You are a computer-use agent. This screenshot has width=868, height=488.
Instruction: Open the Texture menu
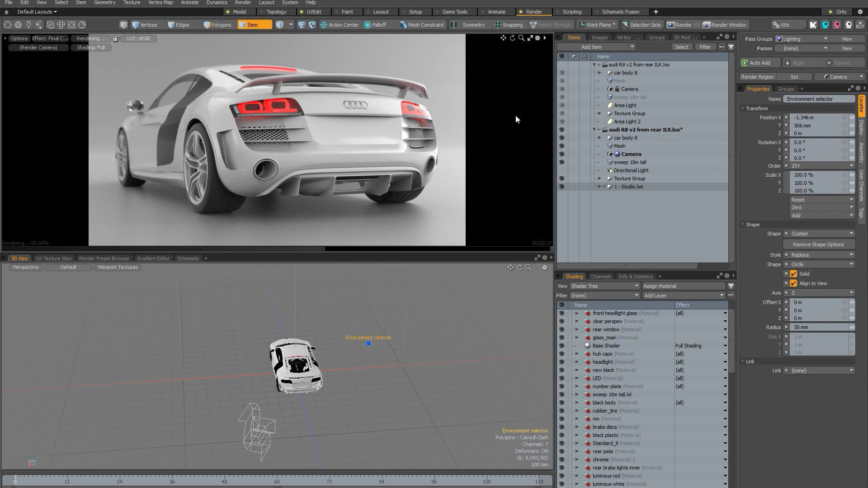tap(132, 3)
